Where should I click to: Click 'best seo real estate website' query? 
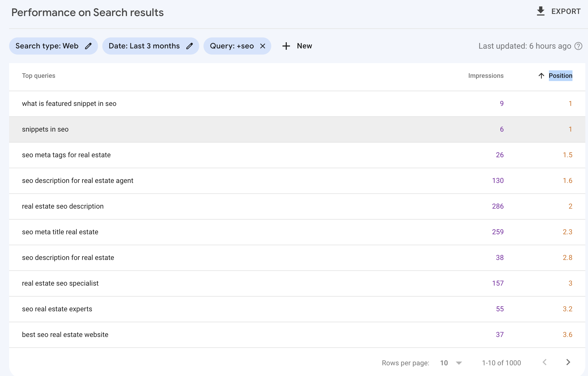(65, 335)
